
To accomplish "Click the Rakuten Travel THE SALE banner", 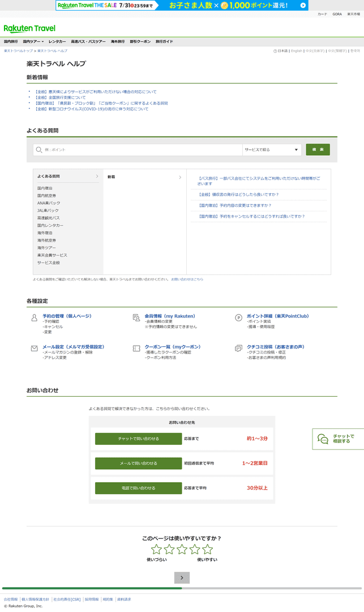I will (x=182, y=6).
